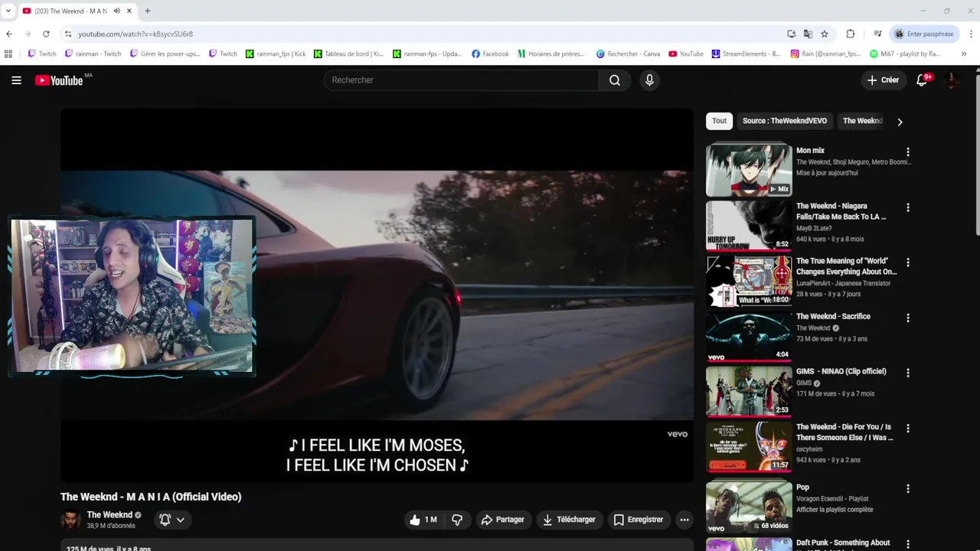Open the browser extensions puzzle icon
This screenshot has height=551, width=980.
850,34
